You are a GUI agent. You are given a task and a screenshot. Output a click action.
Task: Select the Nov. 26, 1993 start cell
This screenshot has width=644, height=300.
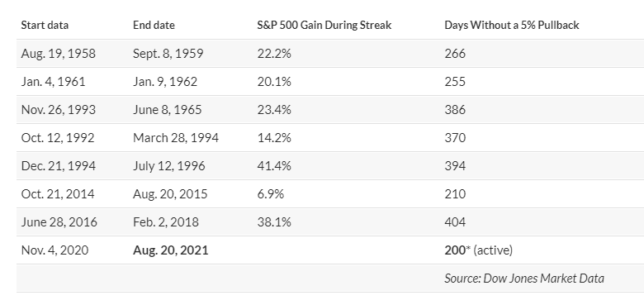pos(58,110)
